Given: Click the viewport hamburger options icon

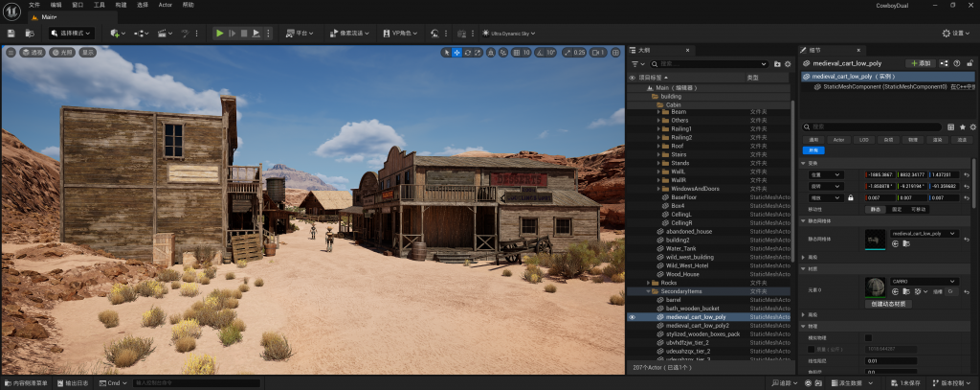Looking at the screenshot, I should [11, 52].
